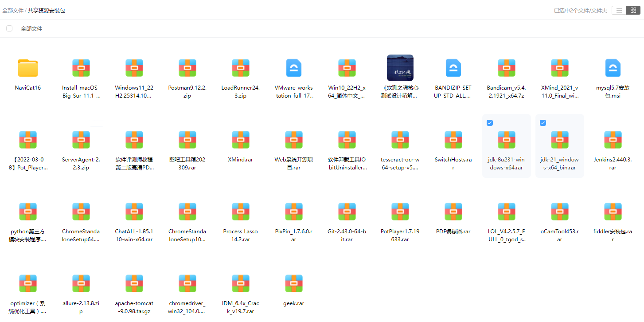The width and height of the screenshot is (644, 322).
Task: Go to 全部文件 breadcrumb link
Action: pos(13,10)
